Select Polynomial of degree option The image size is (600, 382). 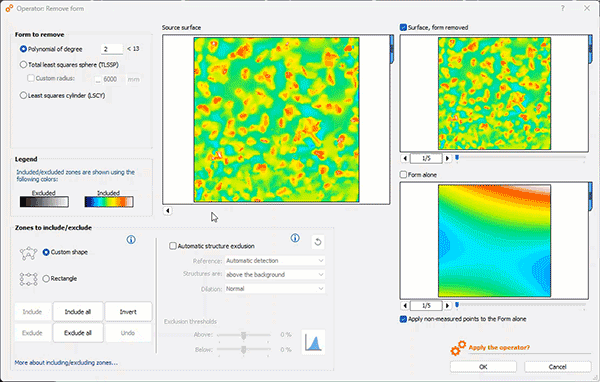click(23, 49)
